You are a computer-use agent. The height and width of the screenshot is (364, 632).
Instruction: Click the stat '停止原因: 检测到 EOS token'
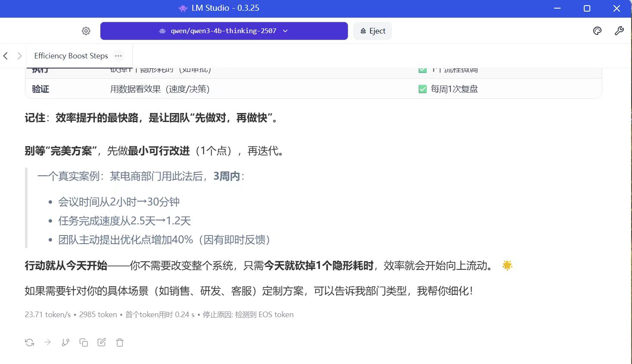pyautogui.click(x=248, y=315)
